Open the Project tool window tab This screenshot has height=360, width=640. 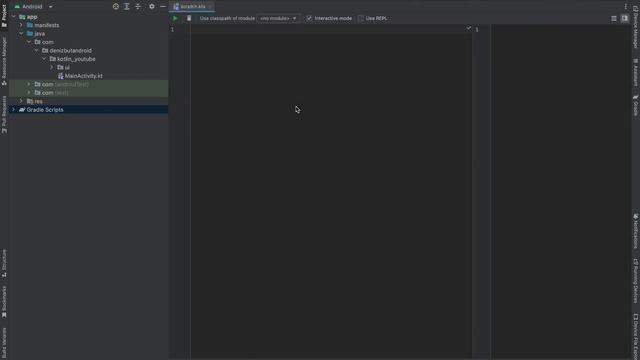pos(4,16)
